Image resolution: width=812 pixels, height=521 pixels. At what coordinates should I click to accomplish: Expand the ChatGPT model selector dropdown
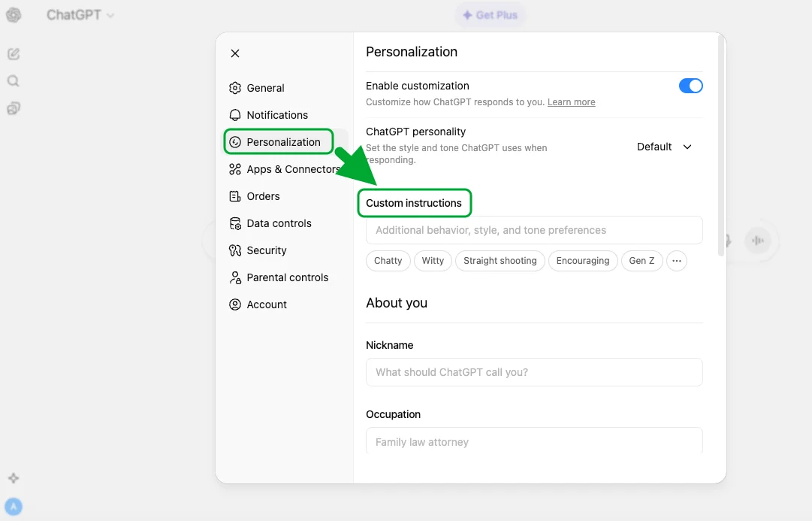tap(80, 15)
